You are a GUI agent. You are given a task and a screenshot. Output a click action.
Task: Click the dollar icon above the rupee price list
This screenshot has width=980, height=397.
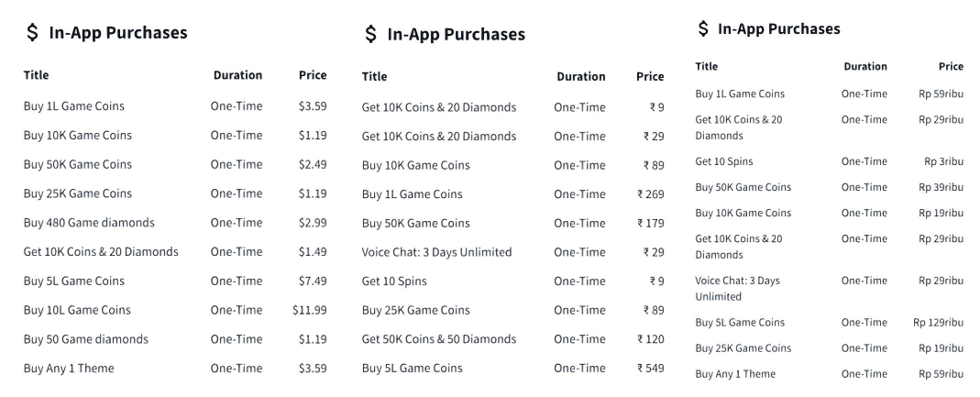click(x=370, y=34)
